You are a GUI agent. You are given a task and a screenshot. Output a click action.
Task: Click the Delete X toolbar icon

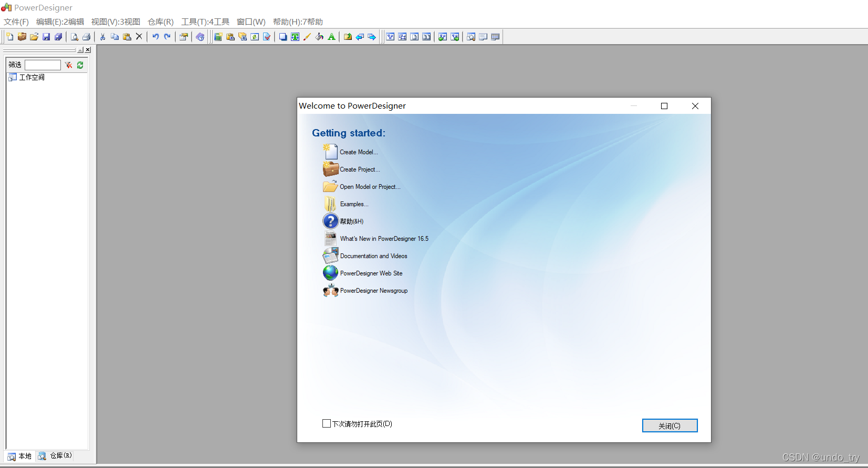tap(139, 37)
